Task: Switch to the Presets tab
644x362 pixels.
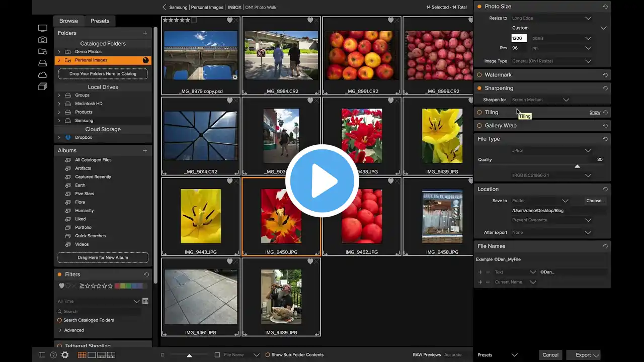Action: tap(100, 21)
